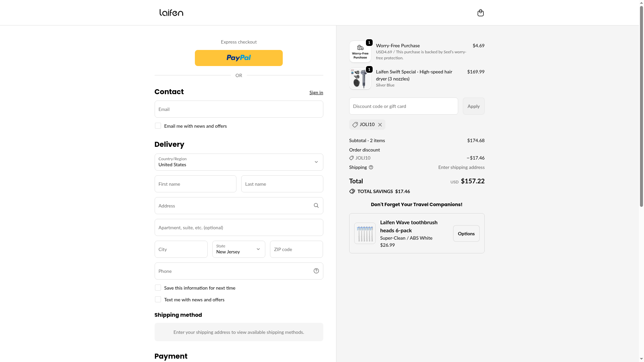Enable Email me with news and offers
This screenshot has width=644, height=362.
coord(158,126)
